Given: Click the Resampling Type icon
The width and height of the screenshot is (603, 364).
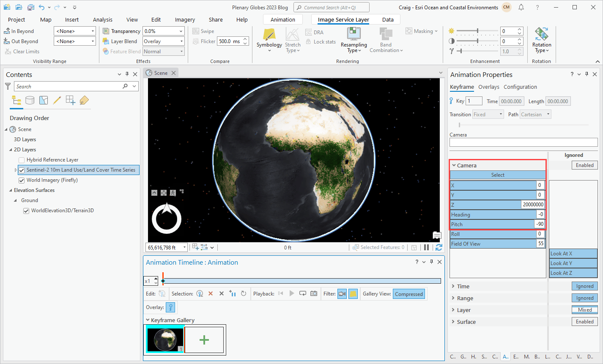Looking at the screenshot, I should point(354,34).
